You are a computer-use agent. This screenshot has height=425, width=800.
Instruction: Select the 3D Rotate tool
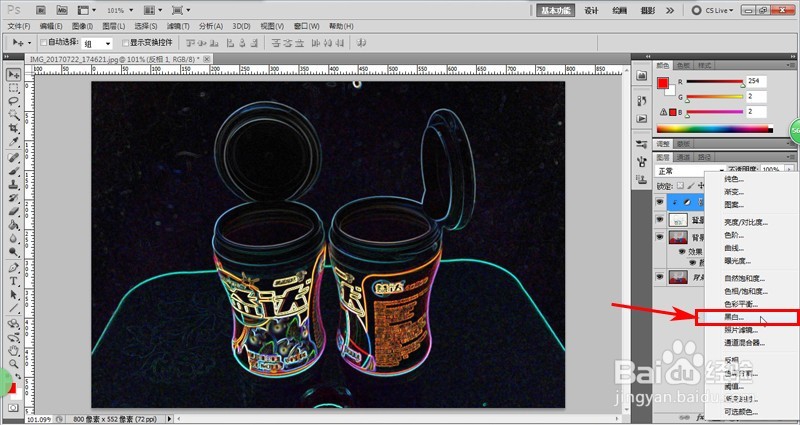(x=13, y=324)
